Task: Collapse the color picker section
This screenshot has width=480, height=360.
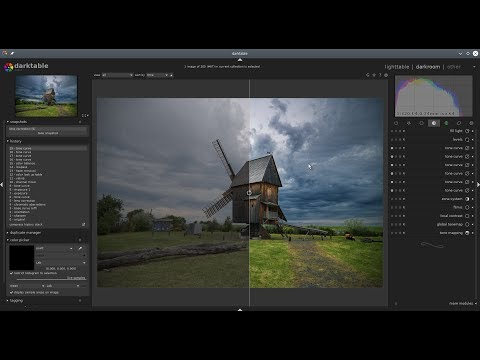Action: 8,240
